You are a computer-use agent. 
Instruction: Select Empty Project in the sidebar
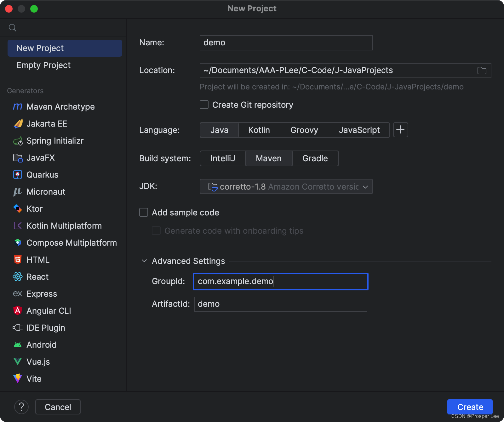coord(65,65)
